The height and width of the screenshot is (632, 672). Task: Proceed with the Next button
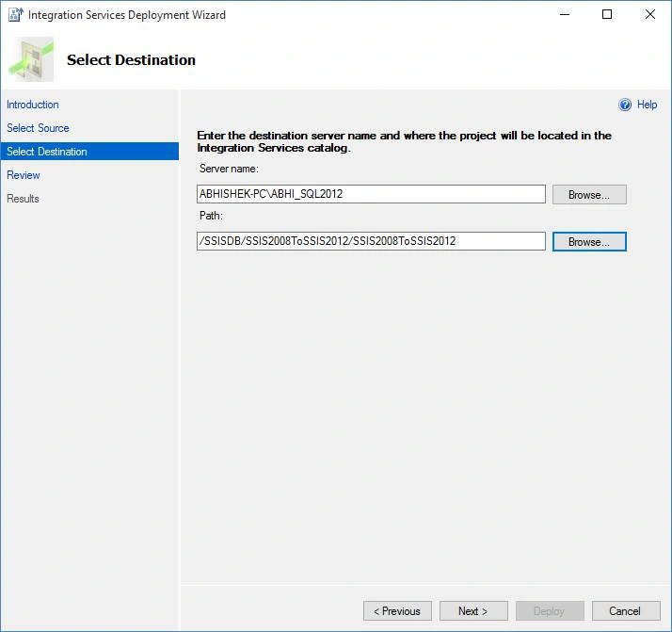(473, 611)
